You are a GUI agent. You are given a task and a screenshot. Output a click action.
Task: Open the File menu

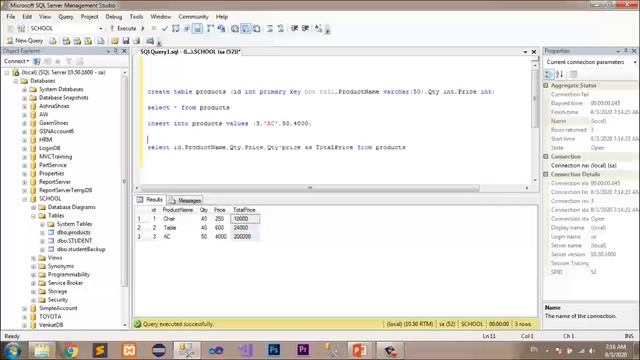[x=11, y=17]
